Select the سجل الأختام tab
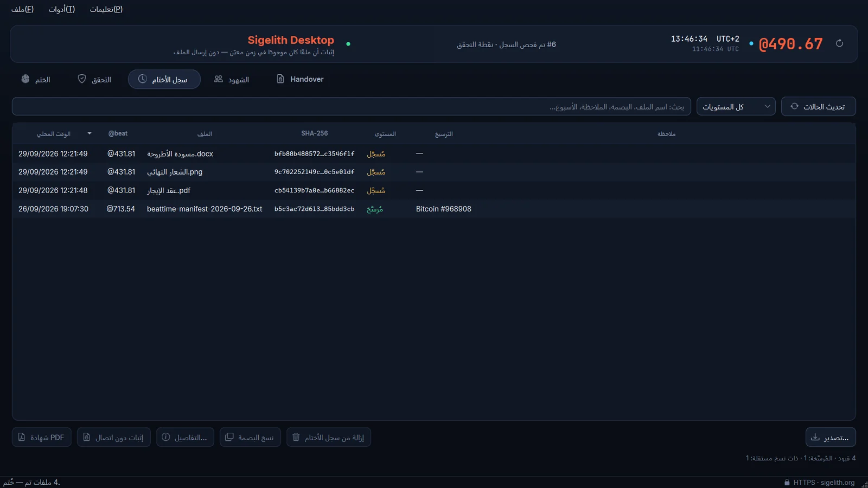This screenshot has height=488, width=868. click(164, 79)
